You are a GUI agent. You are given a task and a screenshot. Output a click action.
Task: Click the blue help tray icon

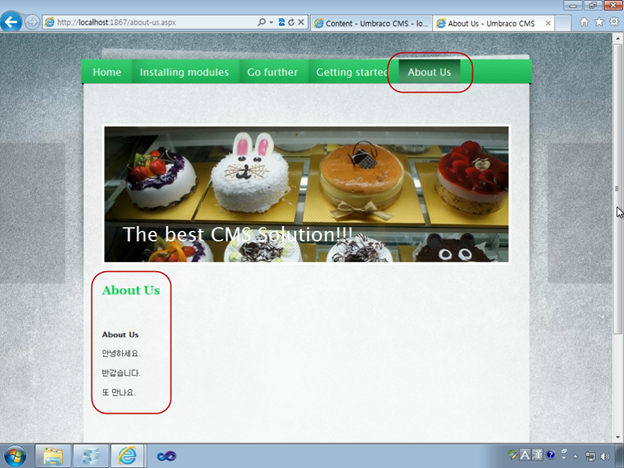click(550, 454)
